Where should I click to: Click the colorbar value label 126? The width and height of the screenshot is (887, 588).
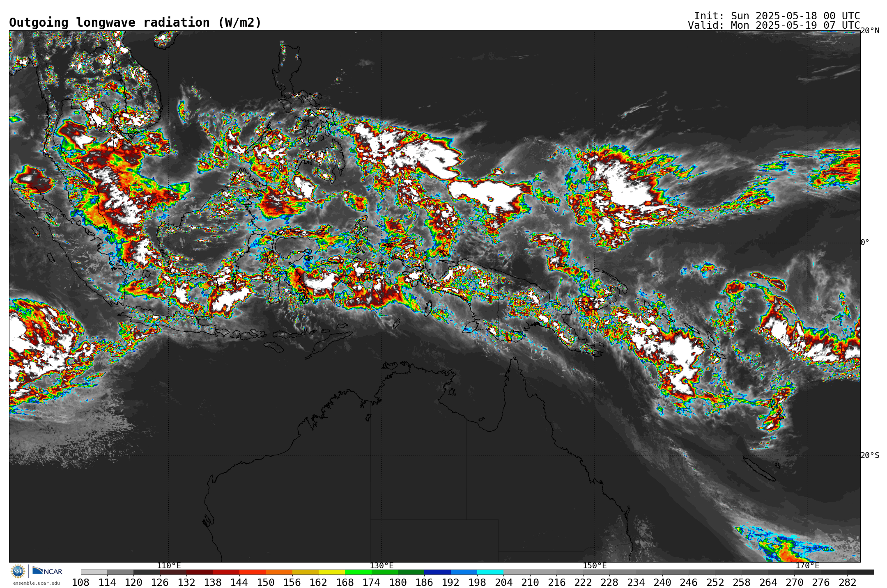(x=160, y=582)
